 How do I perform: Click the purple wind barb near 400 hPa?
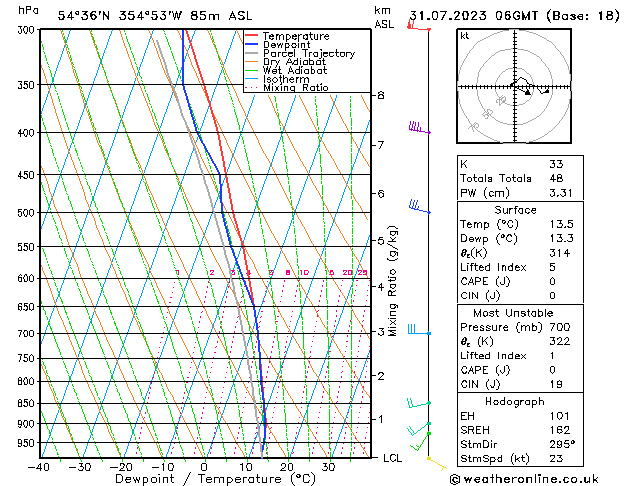417,128
